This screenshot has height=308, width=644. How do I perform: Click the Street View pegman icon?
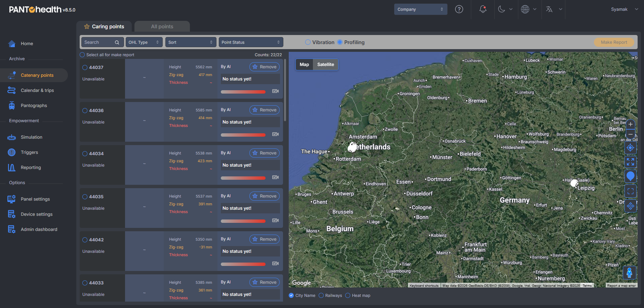pos(630,272)
